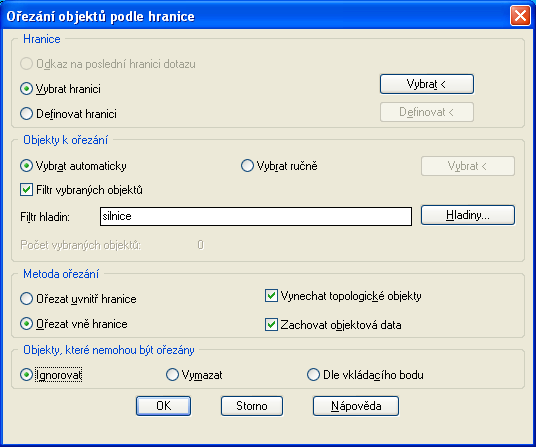The width and height of the screenshot is (536, 447).
Task: Open help via Nápověda button
Action: [356, 406]
